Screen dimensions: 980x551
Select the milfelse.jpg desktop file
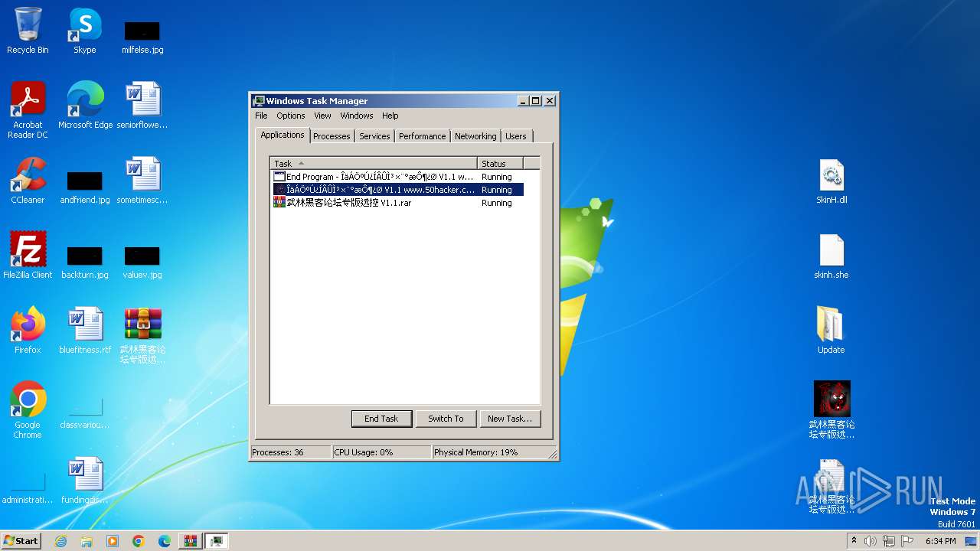click(142, 37)
